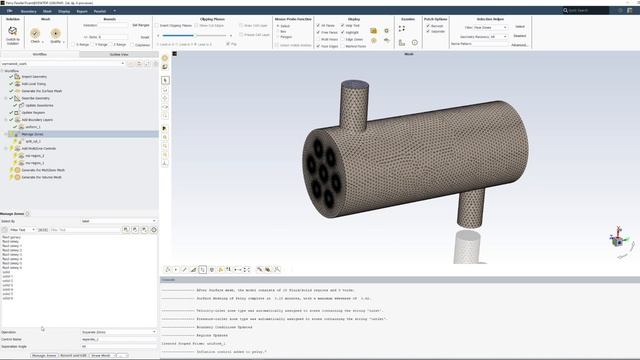The width and height of the screenshot is (640, 360).
Task: Select the mouse pointer tool in vertical toolbar
Action: (x=165, y=80)
